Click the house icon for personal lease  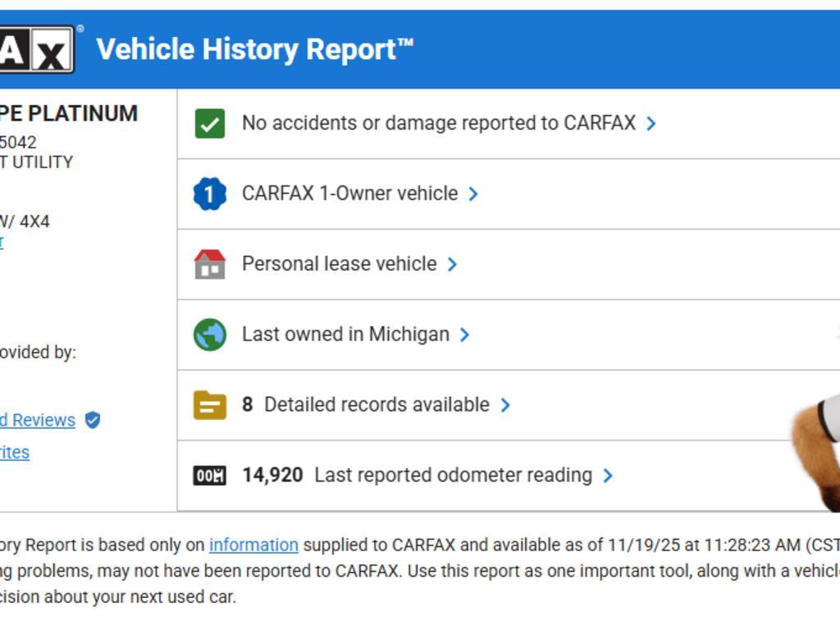(x=210, y=264)
